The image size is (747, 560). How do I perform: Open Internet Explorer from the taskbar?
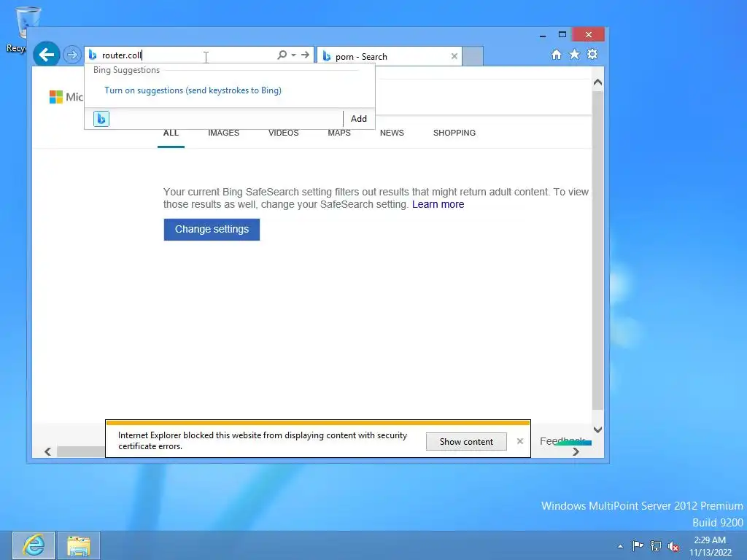[34, 545]
